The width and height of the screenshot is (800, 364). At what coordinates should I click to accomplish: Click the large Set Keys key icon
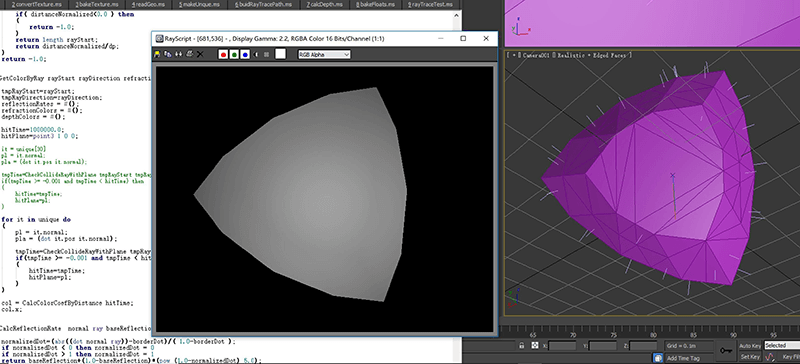[x=726, y=351]
